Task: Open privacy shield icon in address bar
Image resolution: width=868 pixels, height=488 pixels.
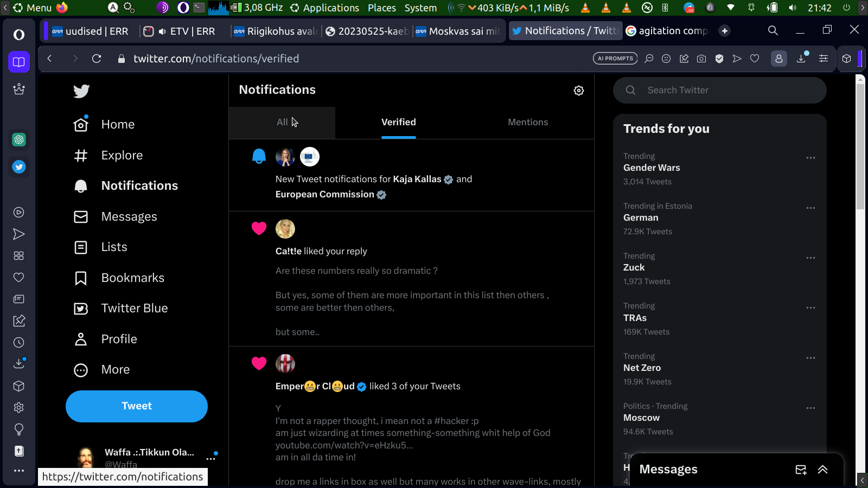Action: click(x=719, y=59)
